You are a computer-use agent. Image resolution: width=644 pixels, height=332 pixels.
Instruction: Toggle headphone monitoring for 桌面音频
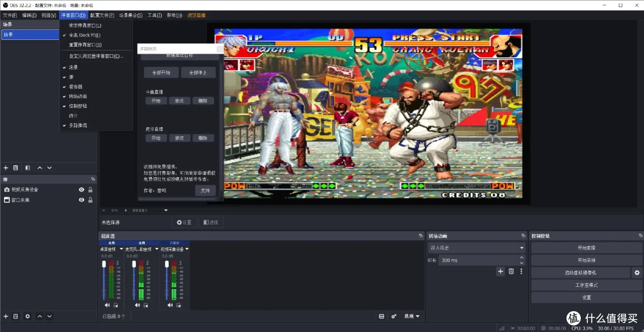tap(116, 305)
